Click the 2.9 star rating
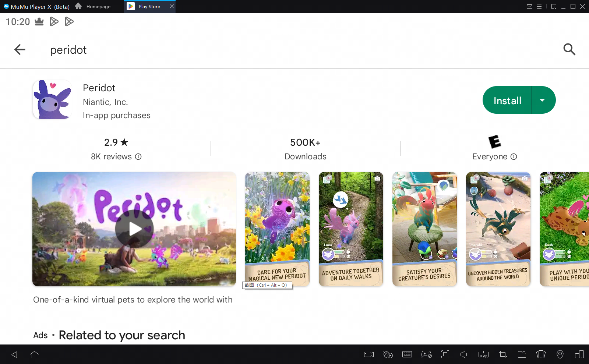The height and width of the screenshot is (364, 589). tap(116, 142)
